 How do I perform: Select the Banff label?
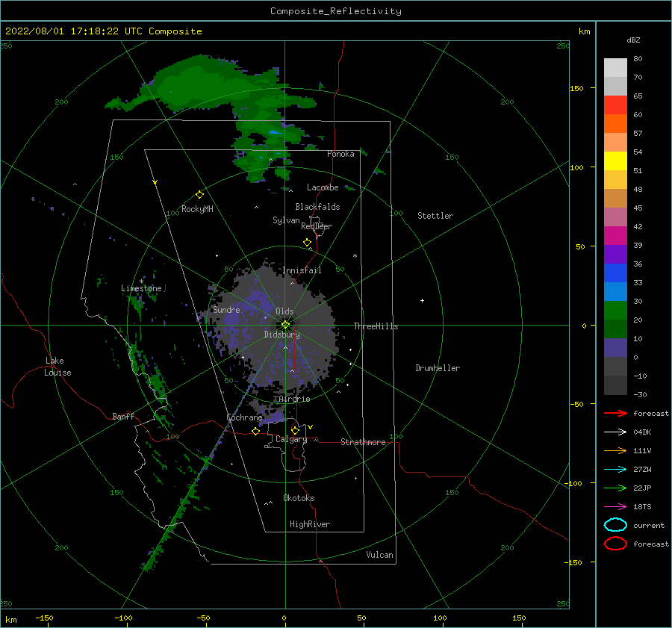pos(123,416)
